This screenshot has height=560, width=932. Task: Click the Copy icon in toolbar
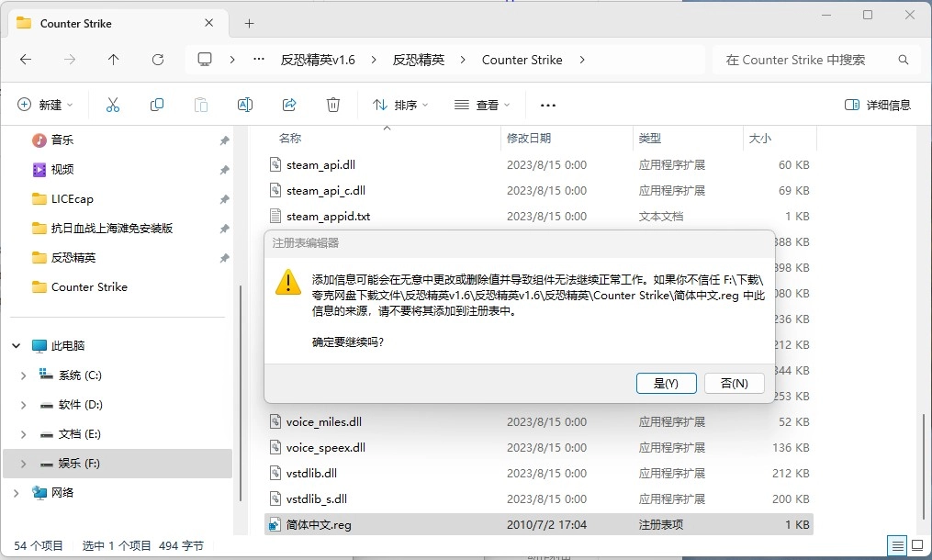point(157,105)
